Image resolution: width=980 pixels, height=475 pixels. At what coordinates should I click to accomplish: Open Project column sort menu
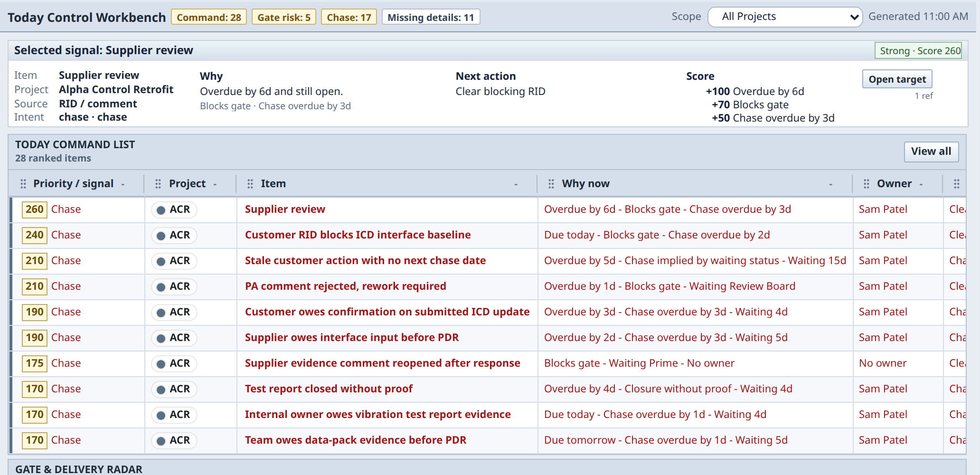(x=215, y=184)
